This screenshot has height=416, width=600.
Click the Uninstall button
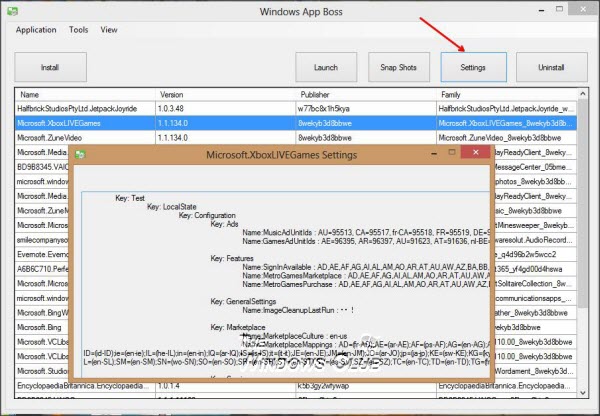[551, 67]
